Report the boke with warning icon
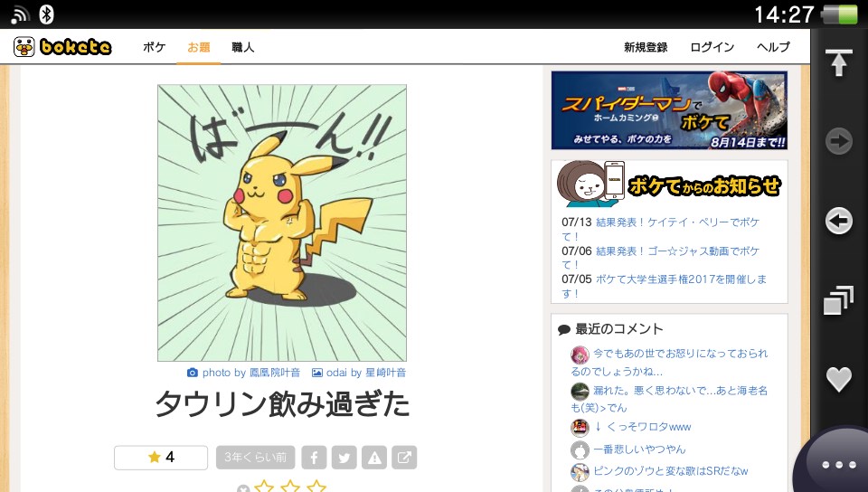 (374, 457)
